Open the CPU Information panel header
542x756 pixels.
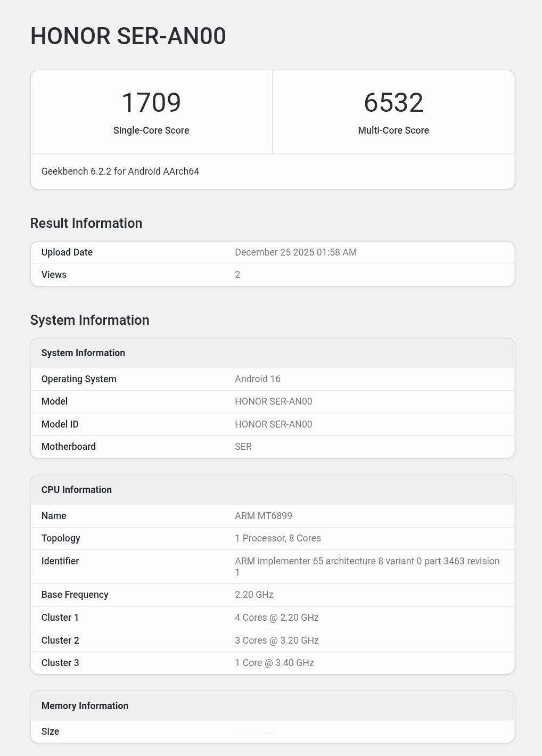click(77, 490)
